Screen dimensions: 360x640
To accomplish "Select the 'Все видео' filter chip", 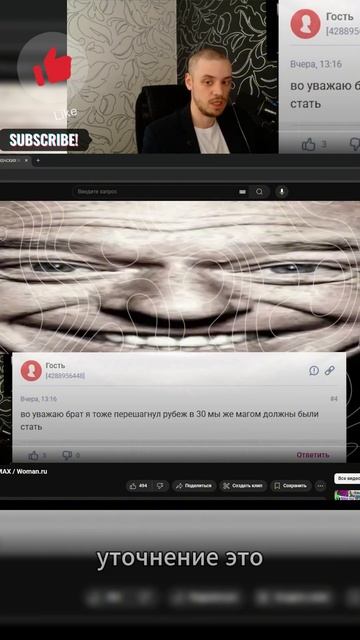I will 347,478.
